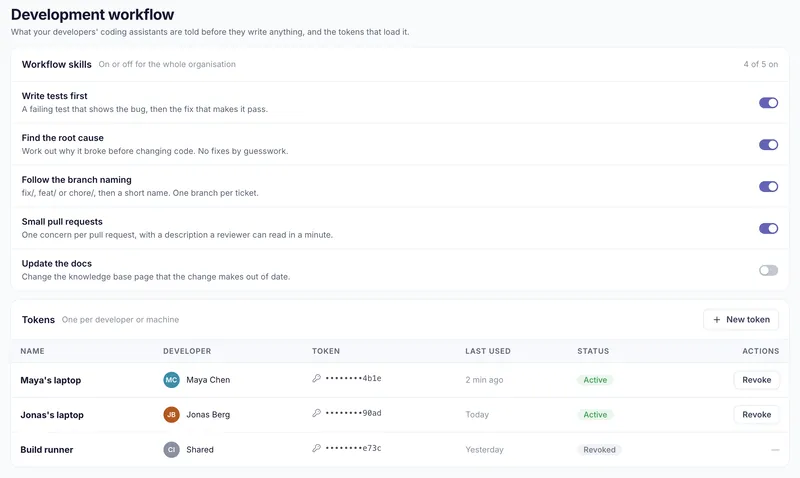Click the Update the docs skill title
800x478 pixels.
(57, 263)
